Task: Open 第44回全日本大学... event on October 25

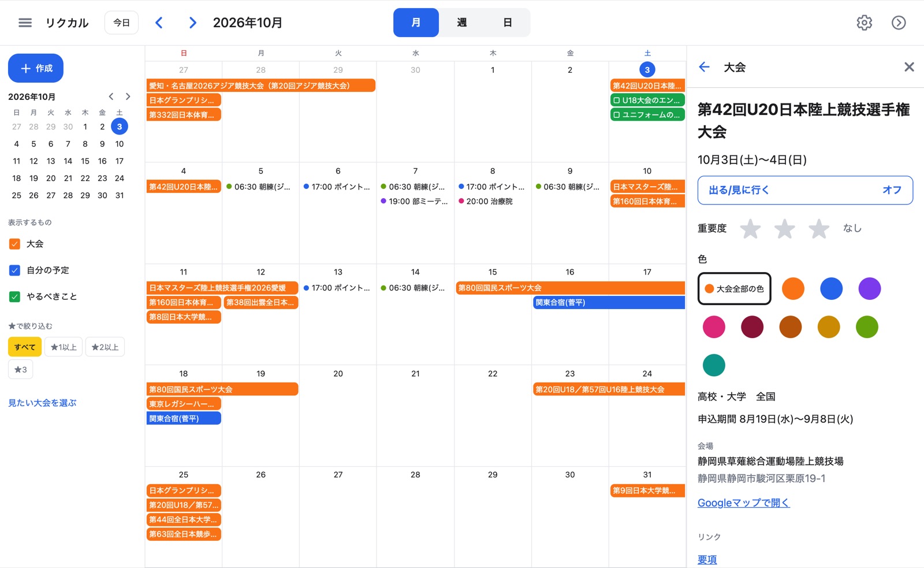Action: click(184, 519)
